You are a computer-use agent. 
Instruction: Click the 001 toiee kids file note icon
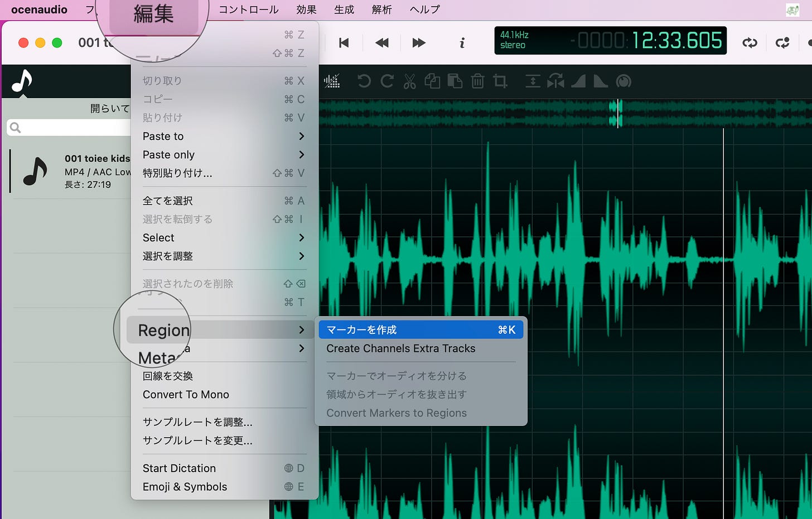click(35, 171)
